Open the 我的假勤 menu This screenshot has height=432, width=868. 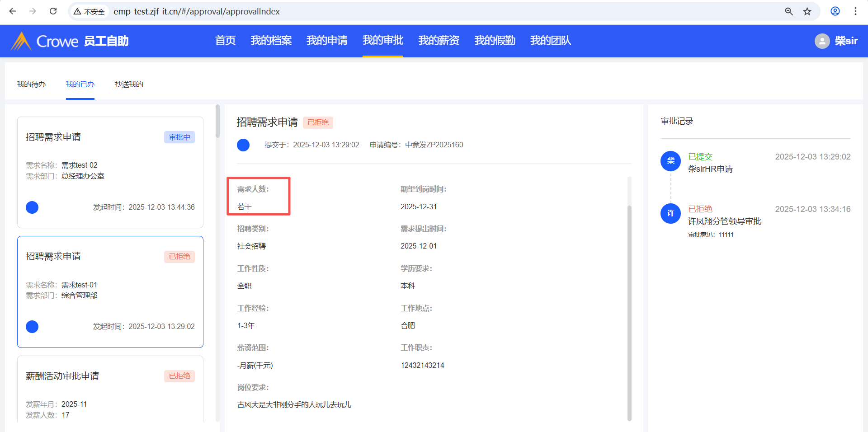coord(495,41)
